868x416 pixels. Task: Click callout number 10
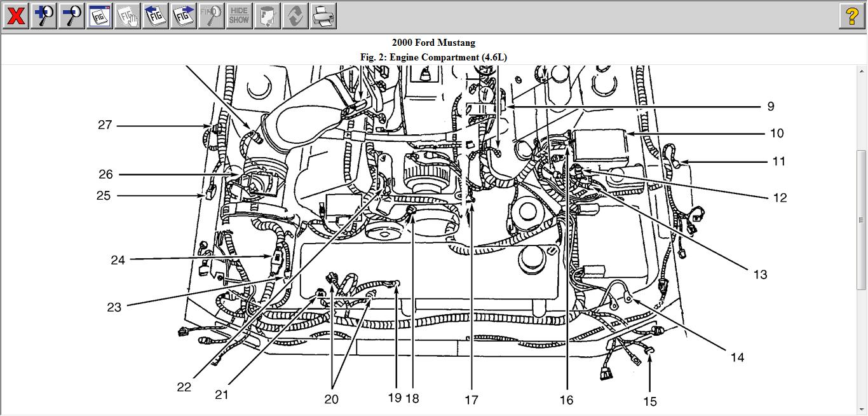point(776,133)
